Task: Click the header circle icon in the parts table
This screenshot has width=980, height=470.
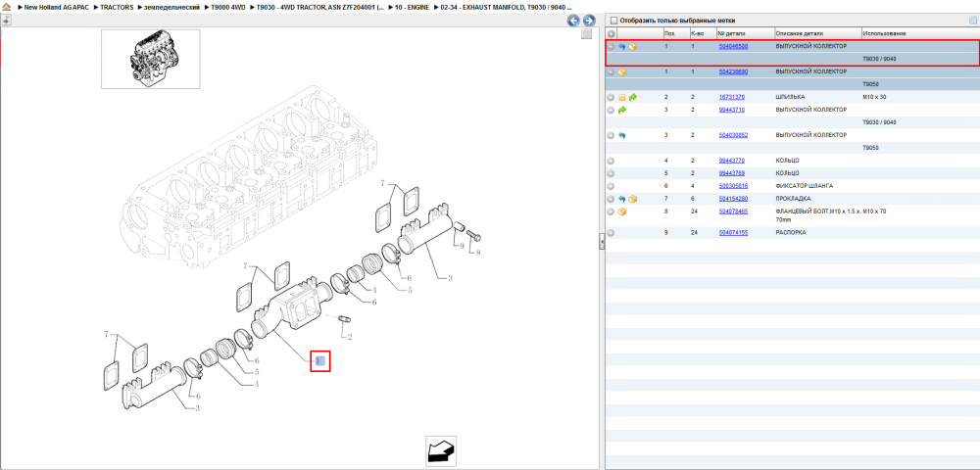Action: [x=612, y=33]
